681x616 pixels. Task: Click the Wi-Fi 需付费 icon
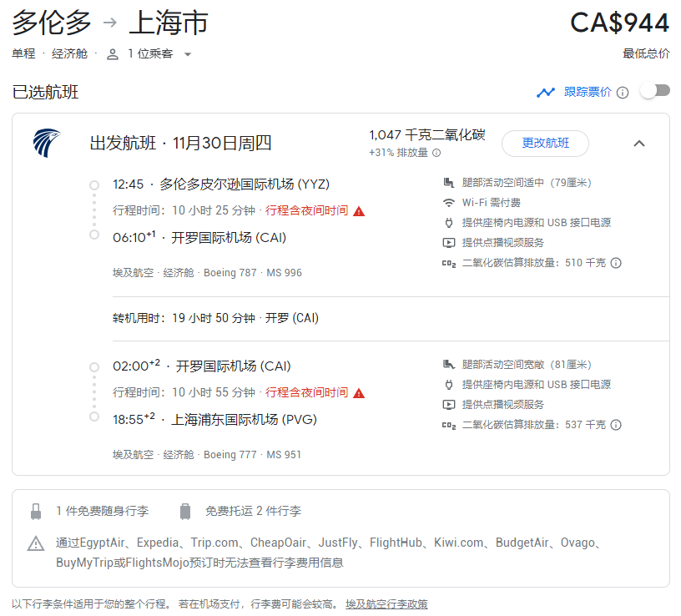coord(449,203)
